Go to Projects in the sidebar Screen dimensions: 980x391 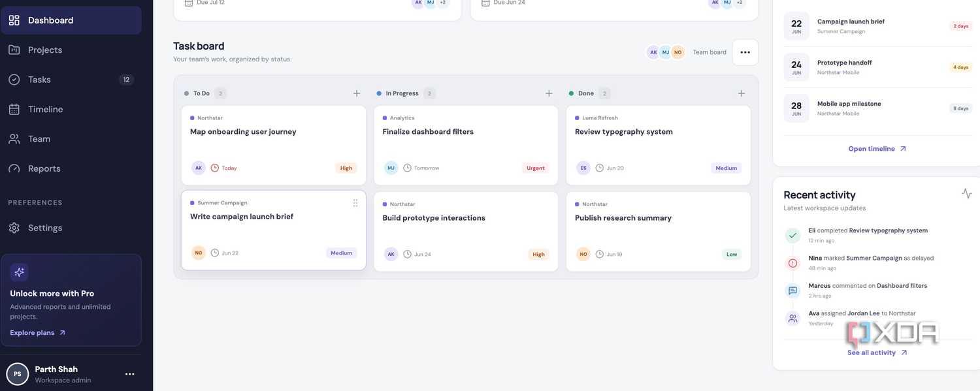coord(71,50)
